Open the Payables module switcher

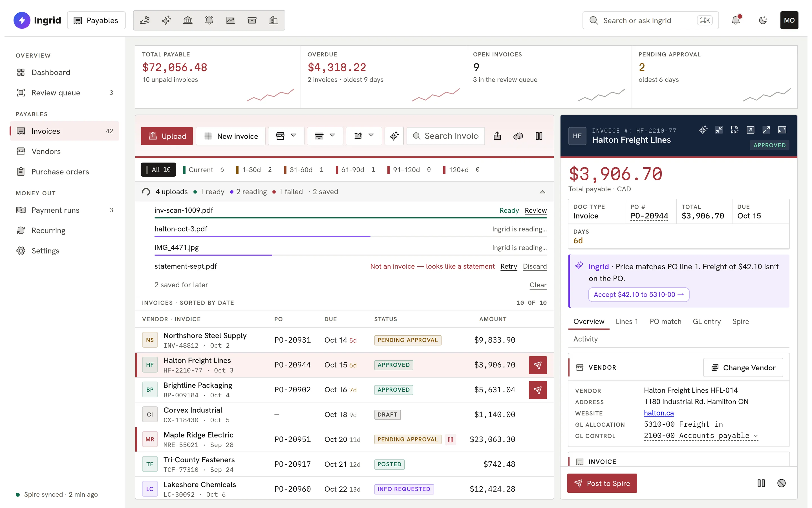pos(96,21)
